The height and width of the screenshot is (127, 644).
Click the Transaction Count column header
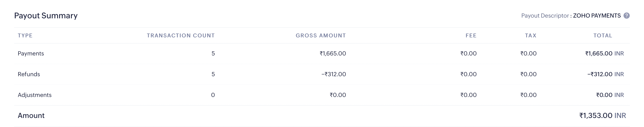pos(180,36)
